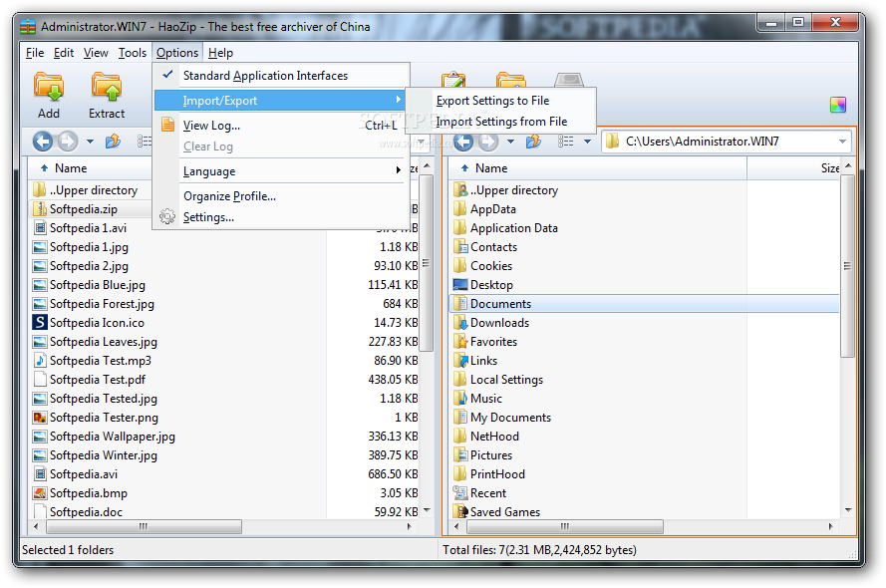Click ..Upper directory icon in right pane
The width and height of the screenshot is (886, 588).
point(460,190)
